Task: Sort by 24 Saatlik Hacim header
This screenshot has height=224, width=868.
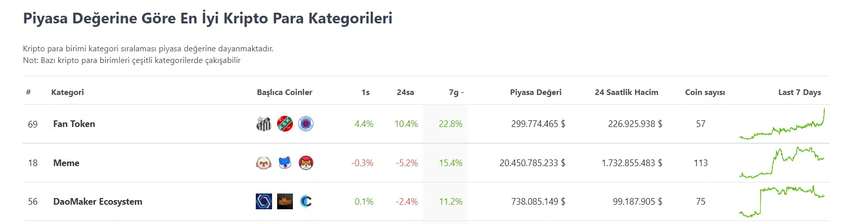Action: pos(626,92)
